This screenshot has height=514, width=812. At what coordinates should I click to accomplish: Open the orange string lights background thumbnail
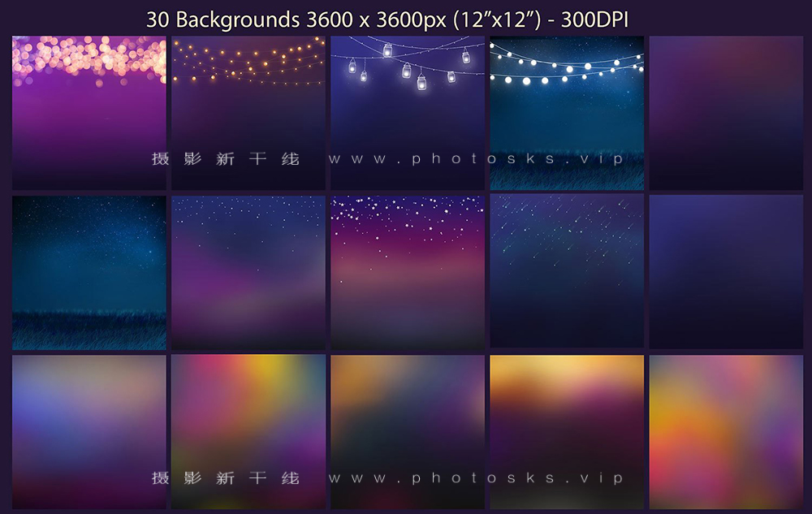(x=248, y=113)
